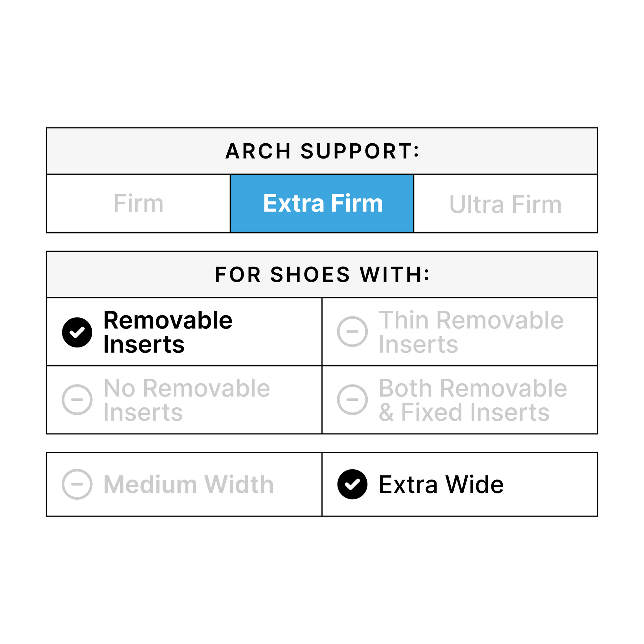Pick the Thin Removable Inserts text label
644x644 pixels.
(x=471, y=332)
